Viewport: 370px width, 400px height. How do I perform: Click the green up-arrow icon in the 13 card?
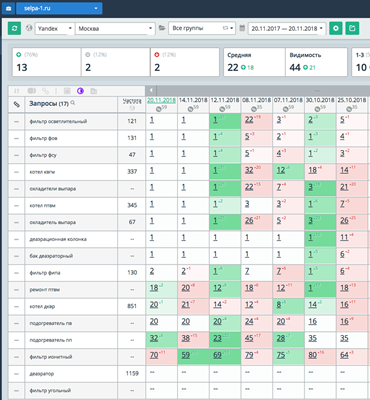(19, 55)
